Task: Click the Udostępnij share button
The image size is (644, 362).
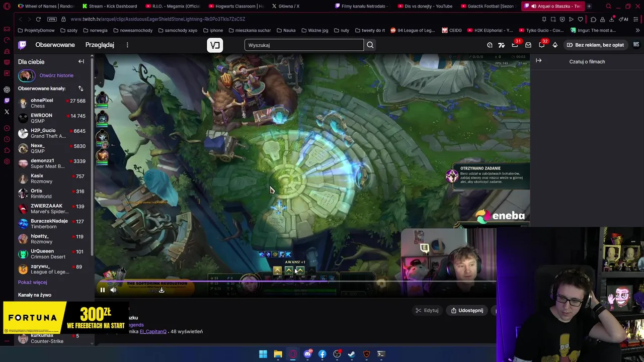Action: click(467, 310)
